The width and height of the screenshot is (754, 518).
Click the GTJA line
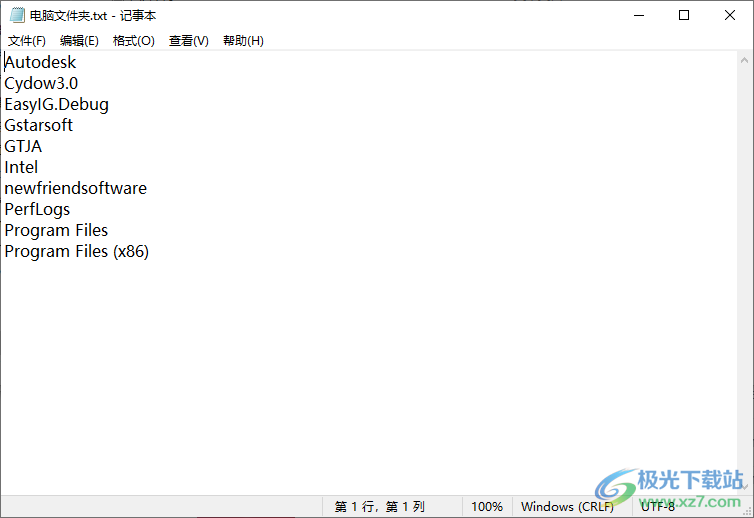23,147
